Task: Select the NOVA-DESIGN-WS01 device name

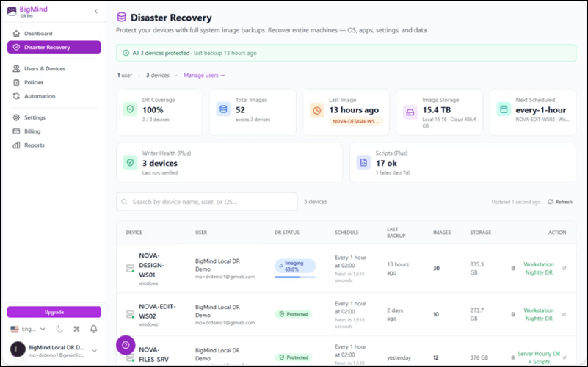Action: [152, 265]
